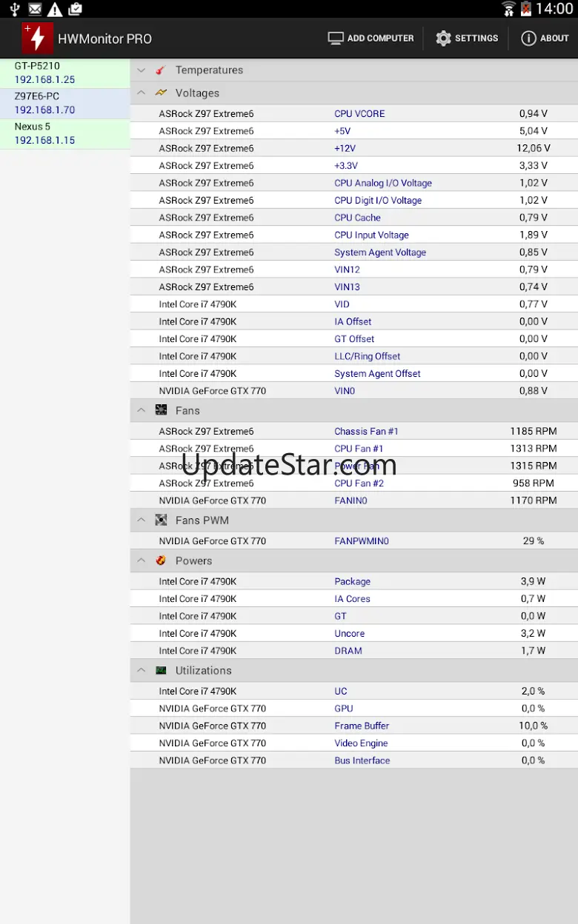Collapse the Utilizations section chevron
Image resolution: width=578 pixels, height=924 pixels.
pos(141,671)
